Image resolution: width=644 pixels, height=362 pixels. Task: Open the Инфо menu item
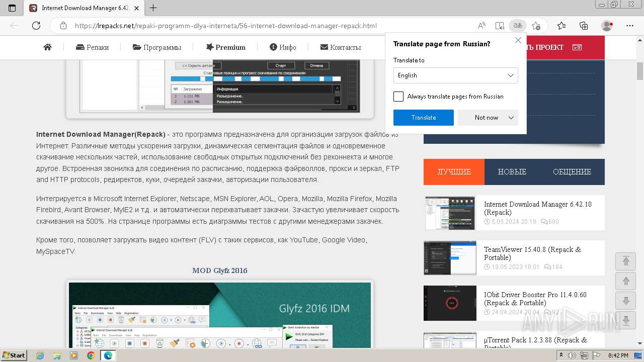(x=283, y=47)
